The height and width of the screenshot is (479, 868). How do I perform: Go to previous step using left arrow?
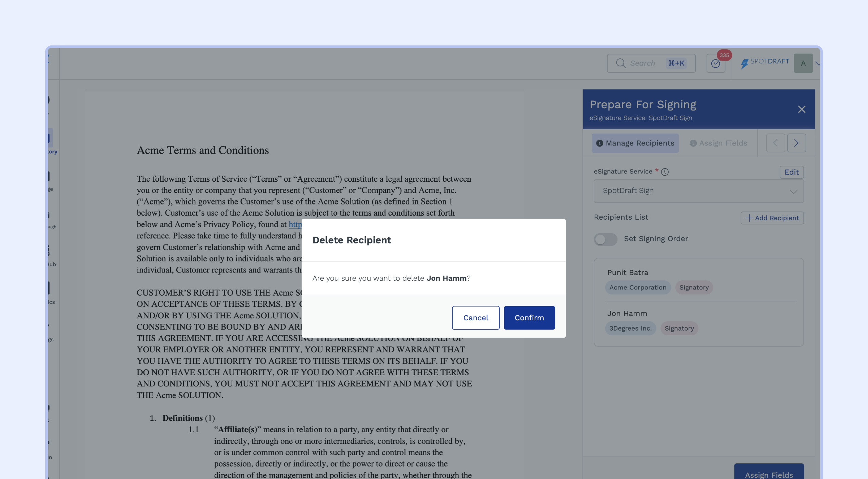[x=775, y=143]
